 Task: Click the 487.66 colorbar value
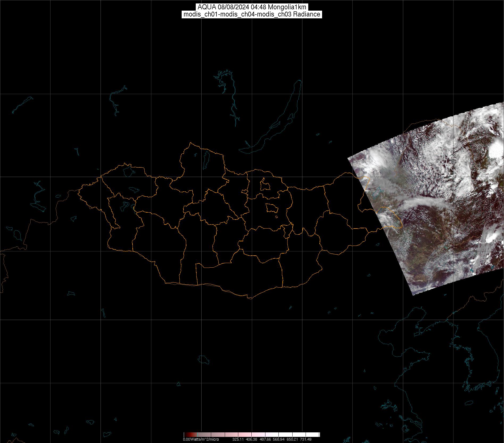point(265,439)
